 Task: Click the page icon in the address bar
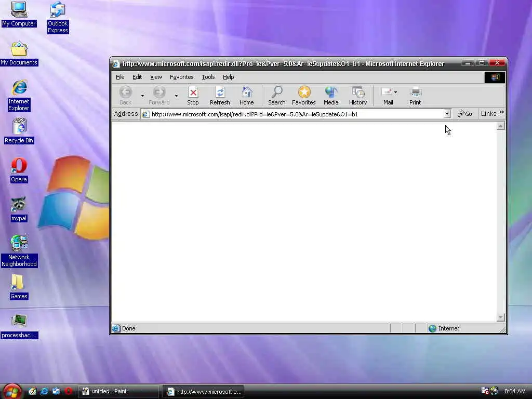point(145,114)
